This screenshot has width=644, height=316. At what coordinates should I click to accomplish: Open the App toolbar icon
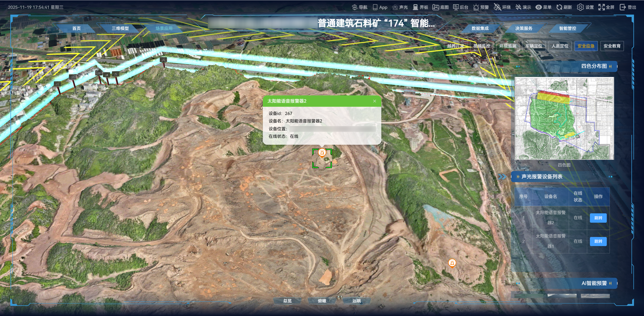(x=375, y=7)
